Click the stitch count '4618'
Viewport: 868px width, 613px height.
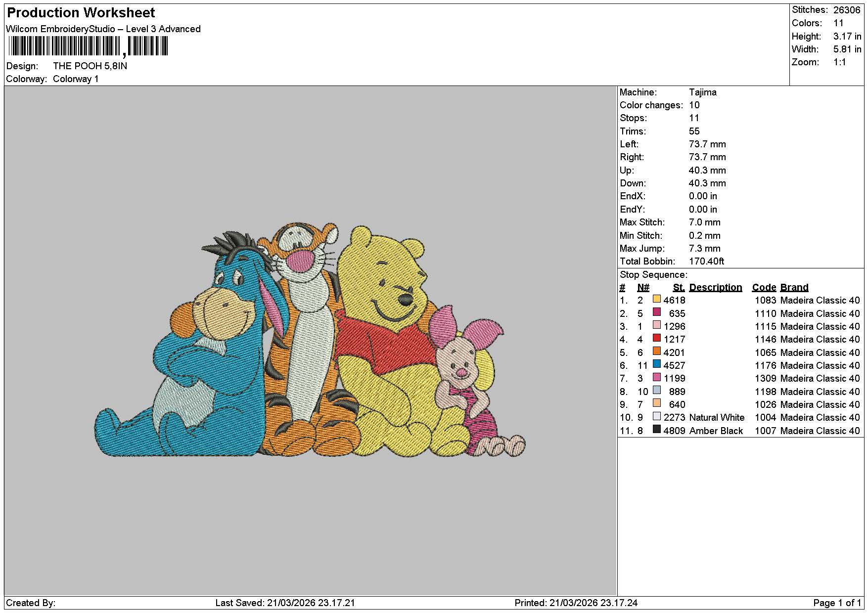point(675,301)
